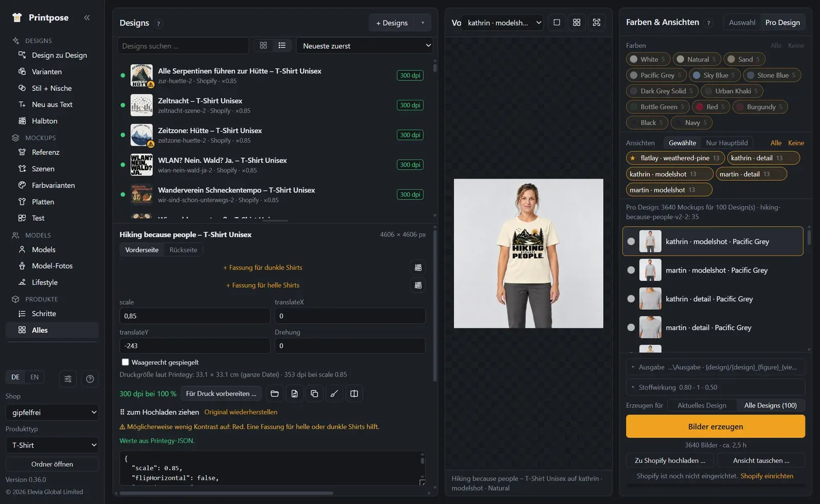The image size is (820, 504).
Task: Select the martin · modelshot · Pacific Grey radio
Action: [631, 270]
